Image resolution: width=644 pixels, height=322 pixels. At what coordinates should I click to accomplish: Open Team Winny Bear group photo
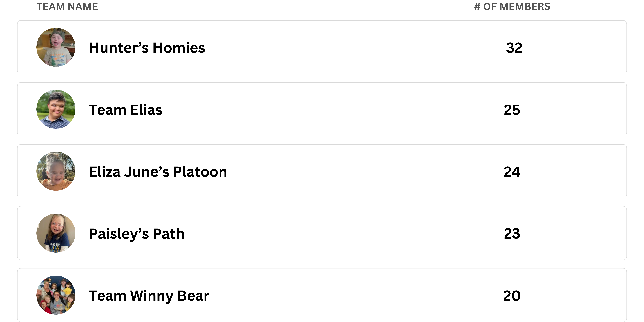point(56,295)
